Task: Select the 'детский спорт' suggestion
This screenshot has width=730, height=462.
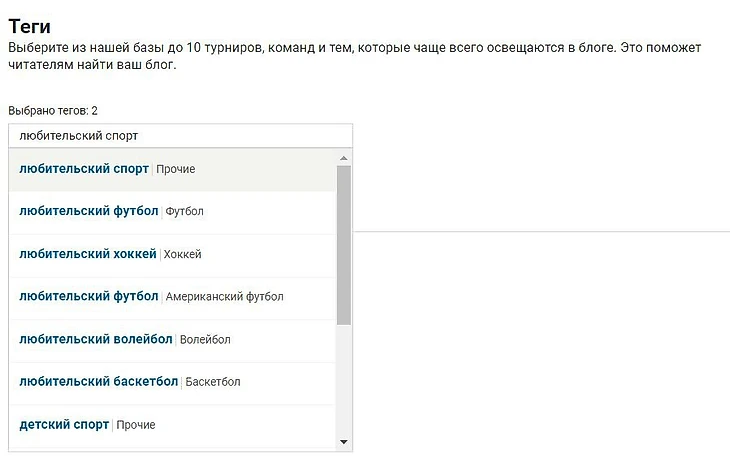Action: [x=64, y=424]
